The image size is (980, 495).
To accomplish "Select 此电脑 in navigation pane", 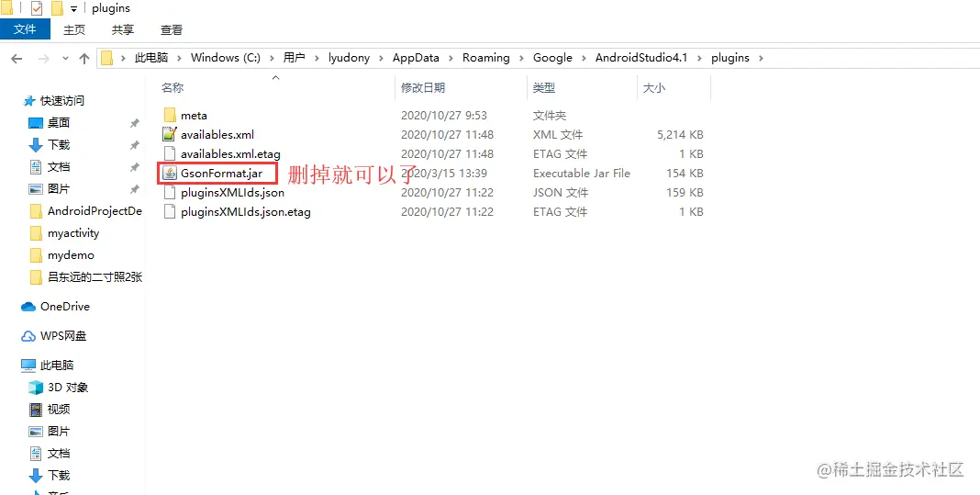I will click(57, 365).
